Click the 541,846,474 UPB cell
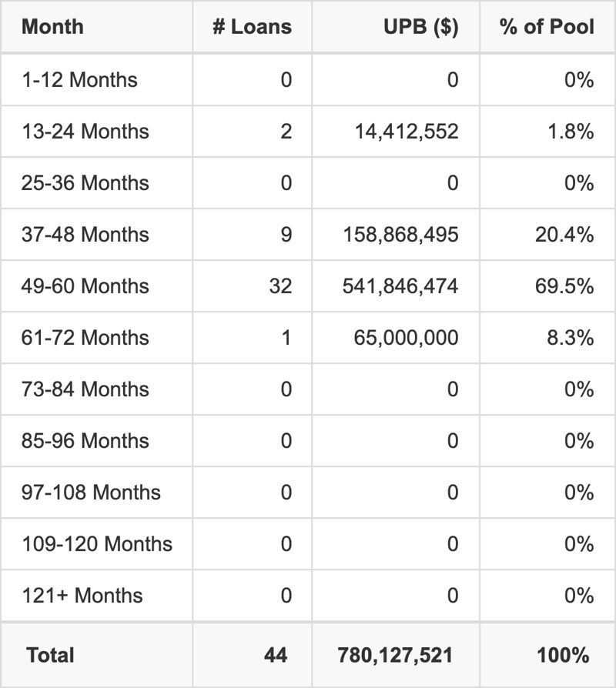 [400, 286]
